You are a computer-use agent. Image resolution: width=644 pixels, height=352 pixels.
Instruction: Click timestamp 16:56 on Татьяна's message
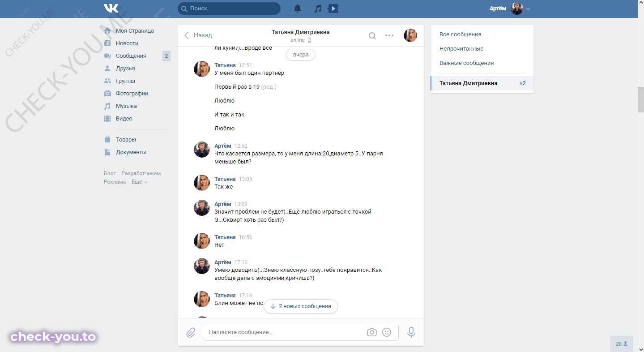246,237
